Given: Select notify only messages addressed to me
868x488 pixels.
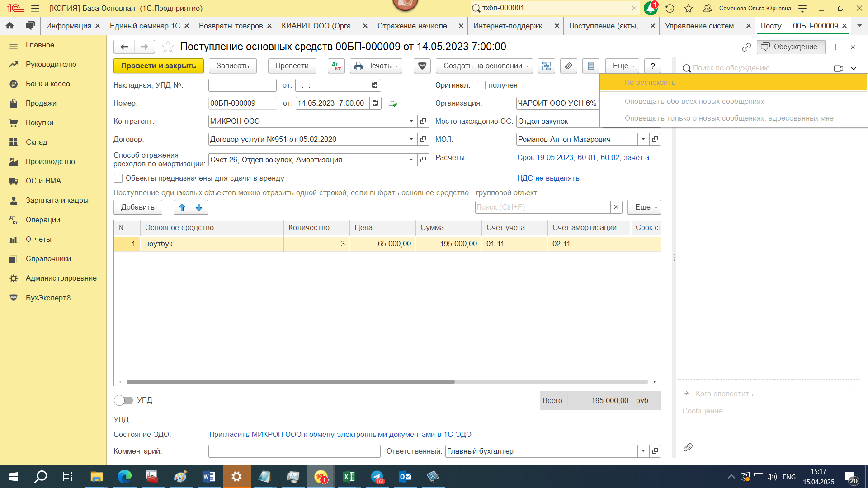Looking at the screenshot, I should click(733, 118).
